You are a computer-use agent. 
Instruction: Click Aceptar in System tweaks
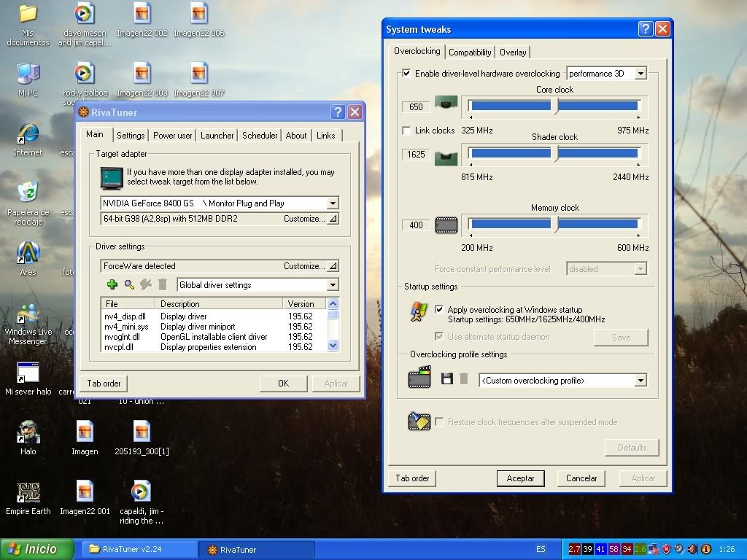[x=520, y=478]
